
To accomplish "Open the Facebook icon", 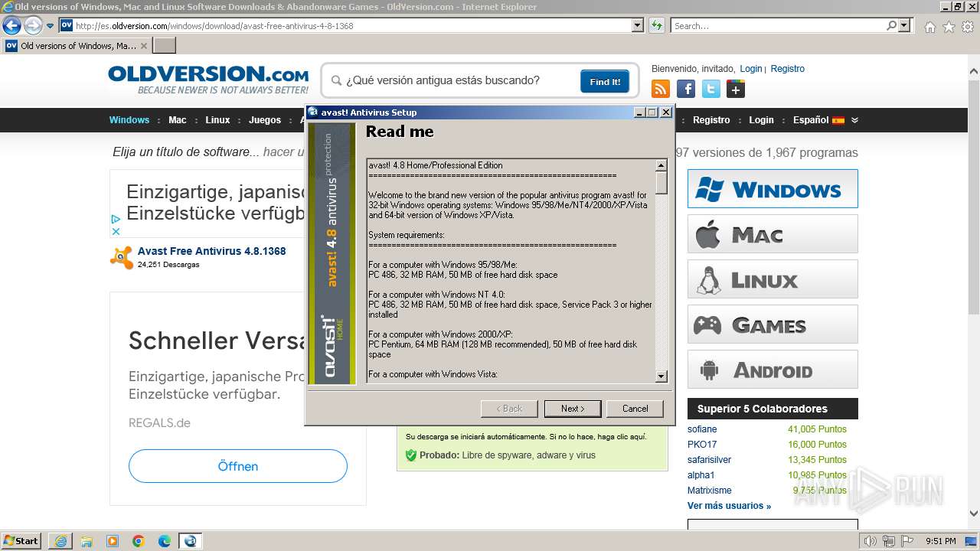I will (686, 89).
